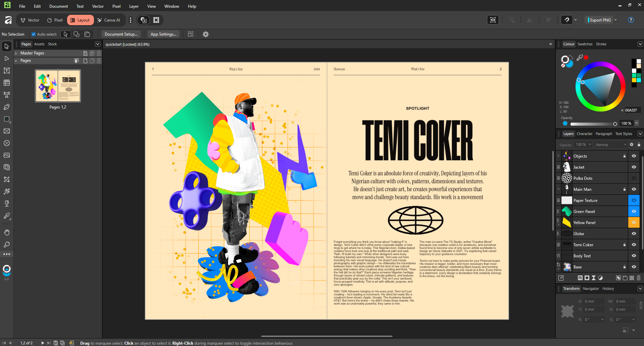Screen dimensions: 644x346
Task: Hide the Body Text layer
Action: (634, 256)
